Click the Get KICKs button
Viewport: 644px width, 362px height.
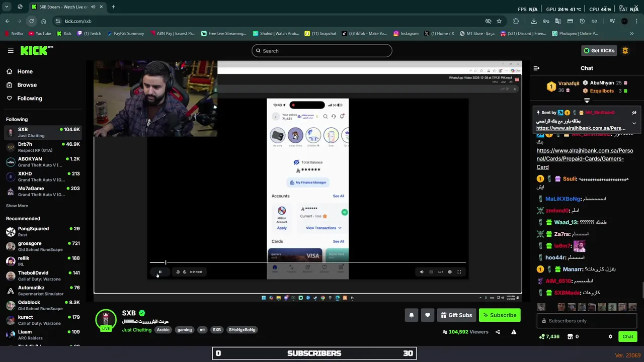point(599,51)
